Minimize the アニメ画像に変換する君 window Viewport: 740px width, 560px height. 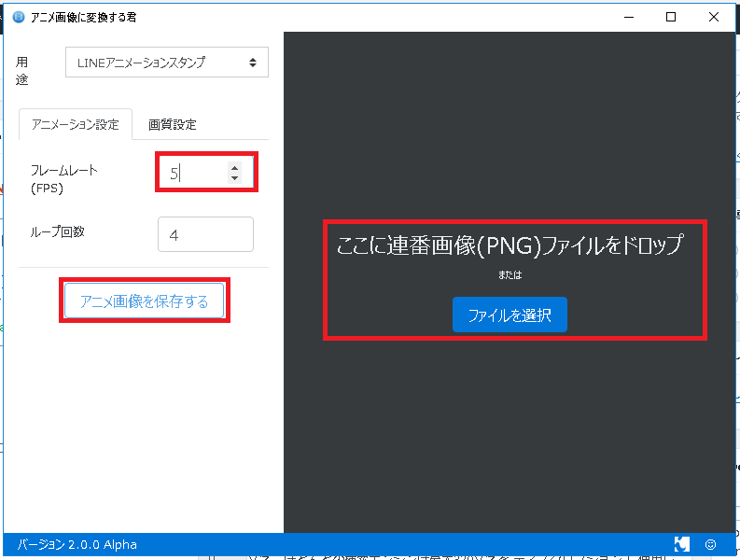point(629,17)
